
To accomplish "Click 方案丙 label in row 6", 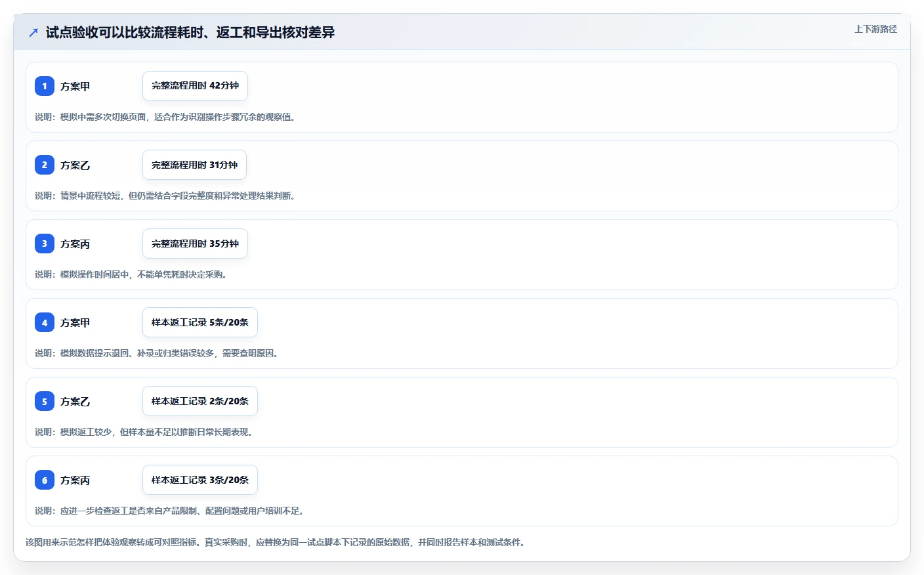I will click(x=75, y=480).
